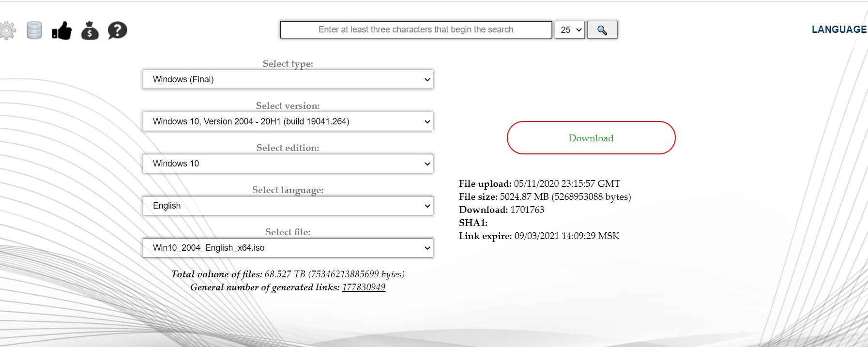Click the Download button

pyautogui.click(x=591, y=138)
